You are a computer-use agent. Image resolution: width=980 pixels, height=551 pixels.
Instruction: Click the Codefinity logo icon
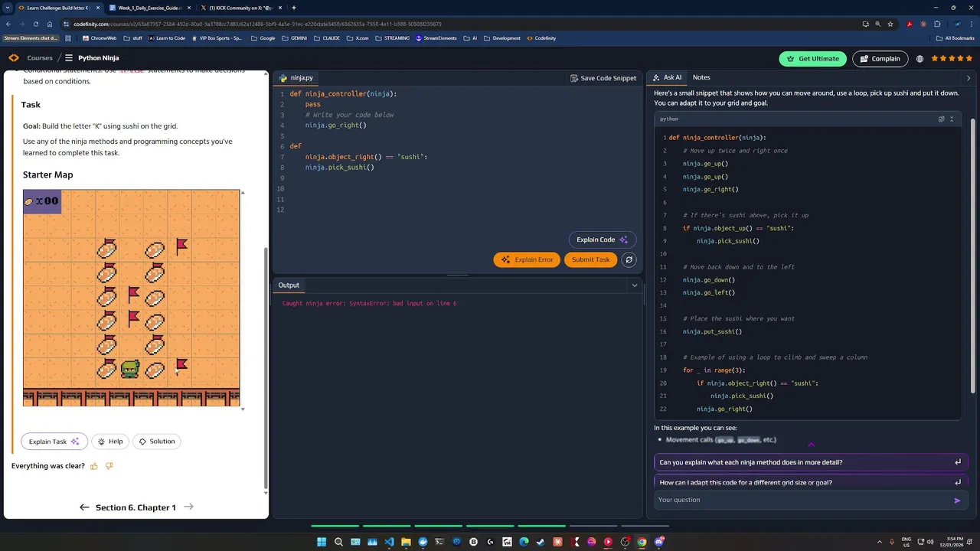point(14,58)
